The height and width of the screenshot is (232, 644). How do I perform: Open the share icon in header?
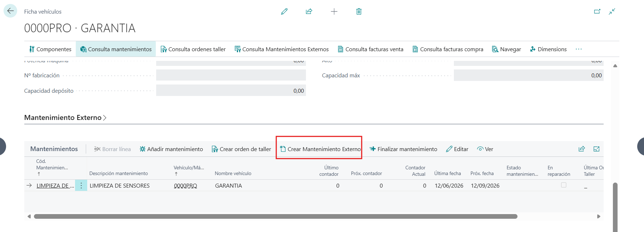(x=309, y=11)
